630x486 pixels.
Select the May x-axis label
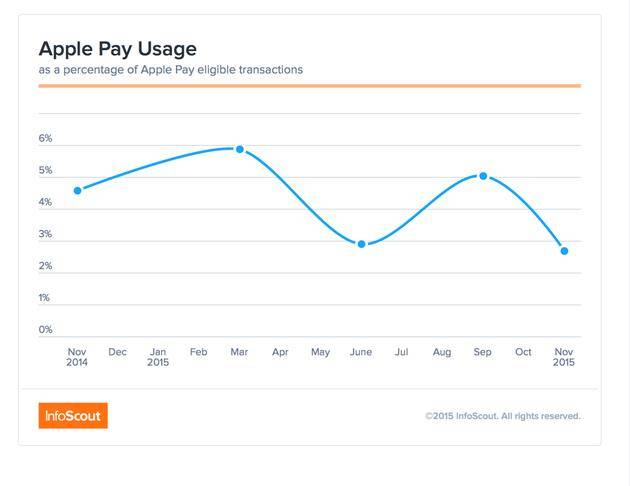point(320,352)
